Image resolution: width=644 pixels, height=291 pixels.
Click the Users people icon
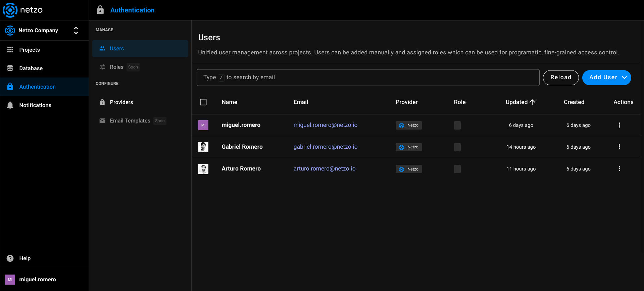point(102,48)
